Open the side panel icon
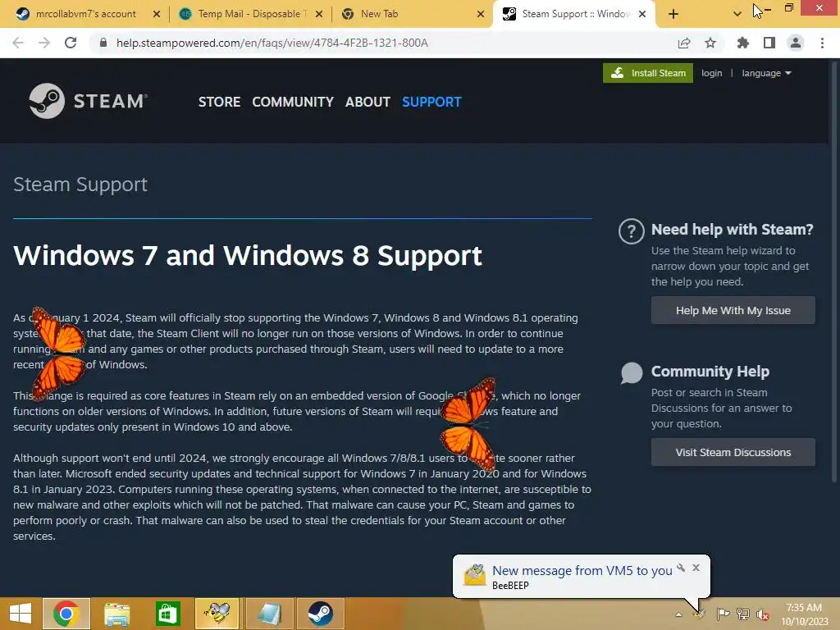840x630 pixels. pos(769,43)
